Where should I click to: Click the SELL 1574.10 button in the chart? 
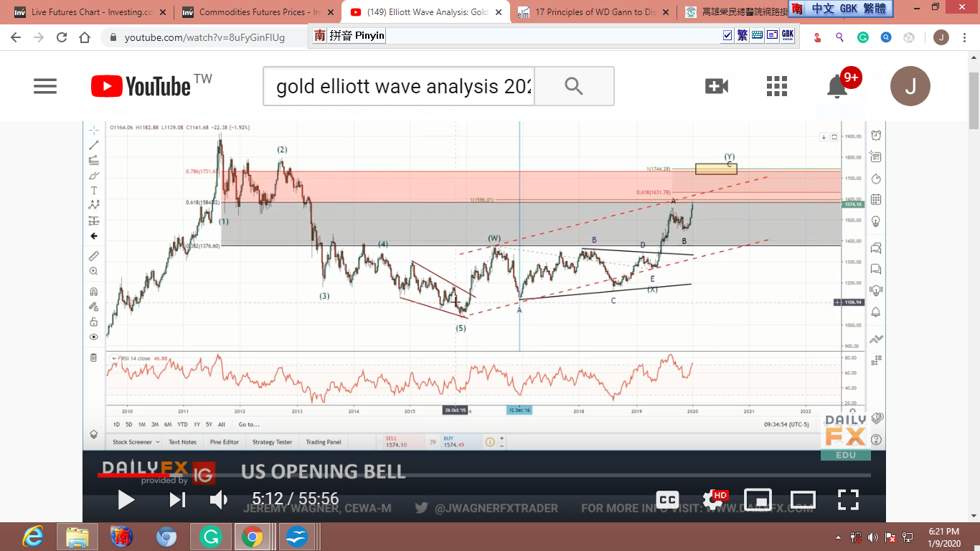405,442
